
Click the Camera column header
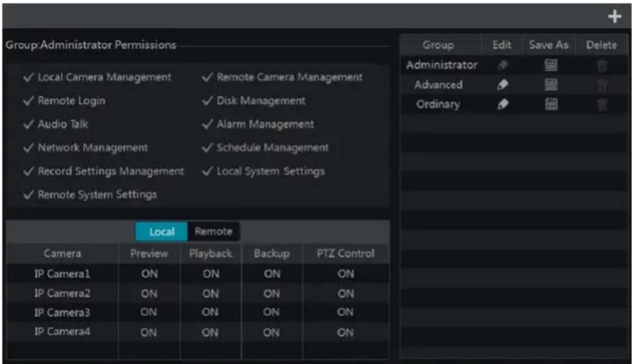[62, 254]
